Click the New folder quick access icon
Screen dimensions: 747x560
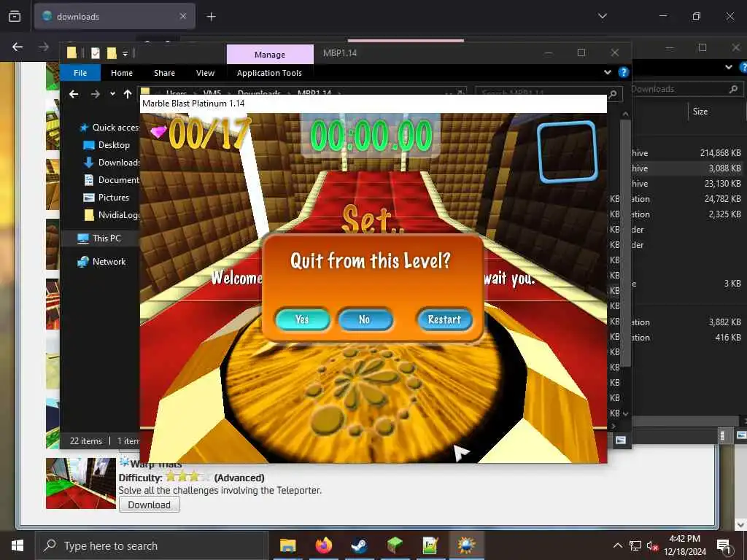click(112, 53)
